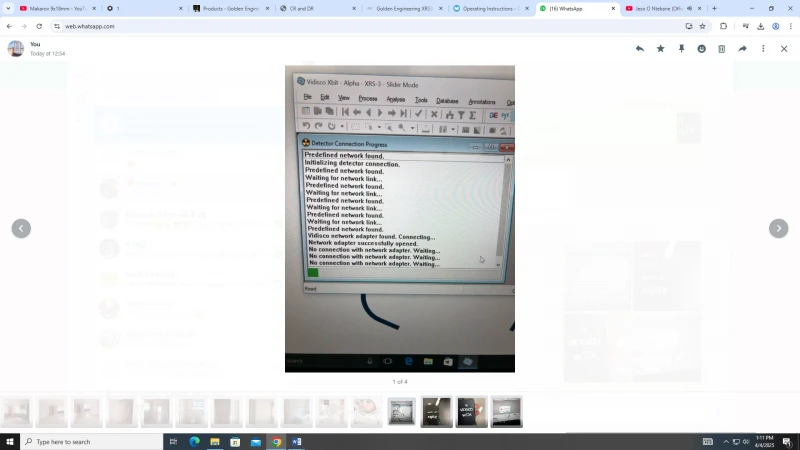Click the install app icon in the address bar
The width and height of the screenshot is (800, 450).
689,26
